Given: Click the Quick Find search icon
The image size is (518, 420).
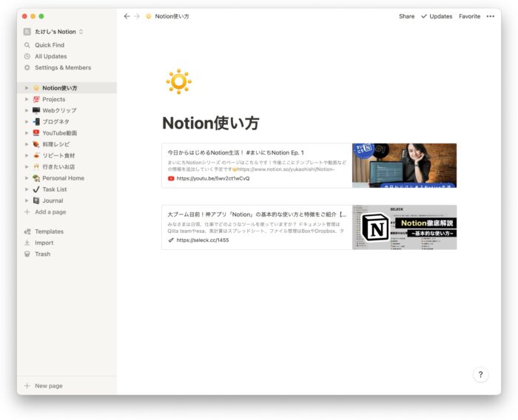Looking at the screenshot, I should pyautogui.click(x=27, y=45).
